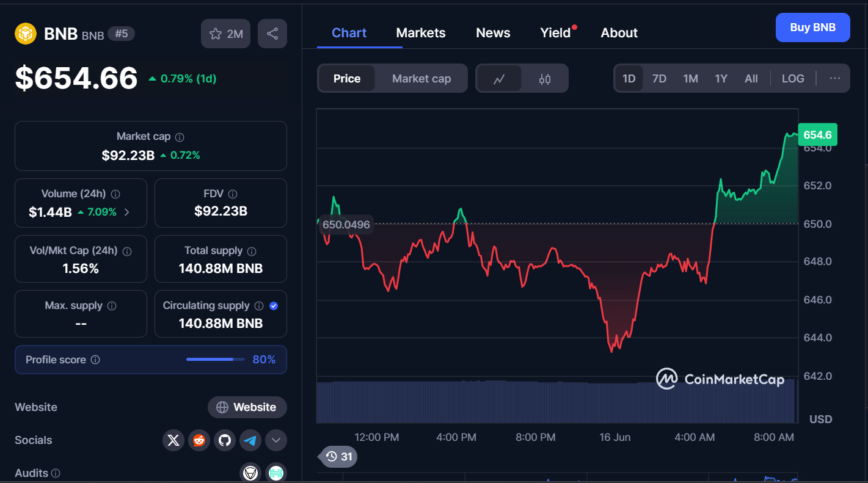
Task: Switch to candlestick chart view
Action: point(545,79)
